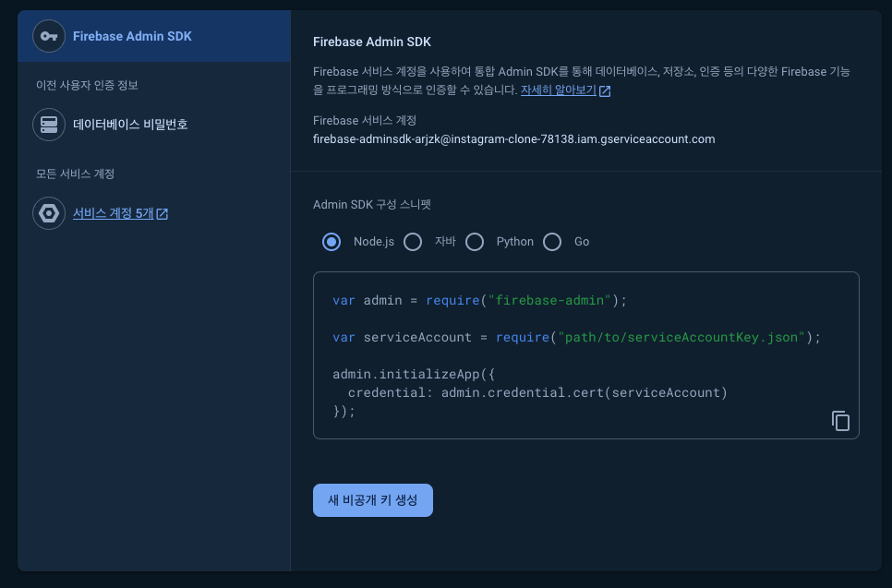
Task: Click inside the Admin SDK code snippet box
Action: [x=585, y=354]
